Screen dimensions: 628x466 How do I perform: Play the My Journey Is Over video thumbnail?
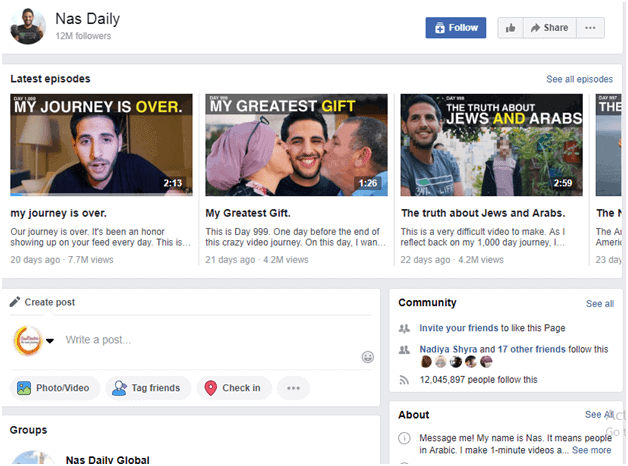coord(101,145)
